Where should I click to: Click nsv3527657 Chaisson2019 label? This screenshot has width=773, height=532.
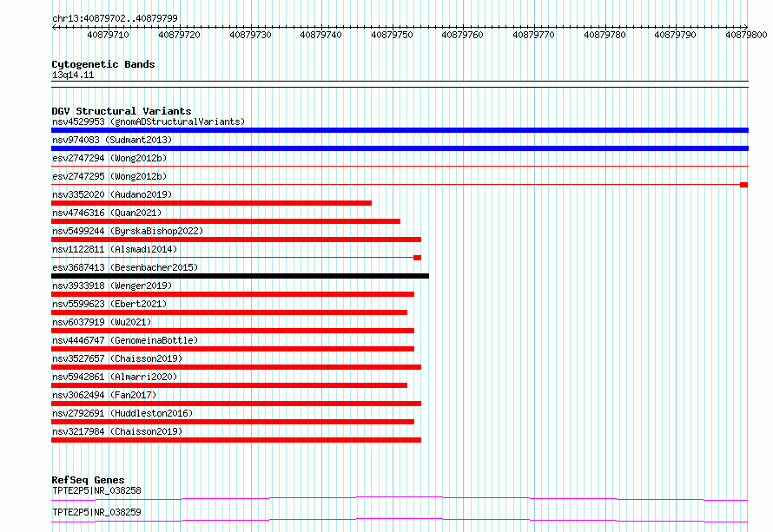(x=117, y=358)
